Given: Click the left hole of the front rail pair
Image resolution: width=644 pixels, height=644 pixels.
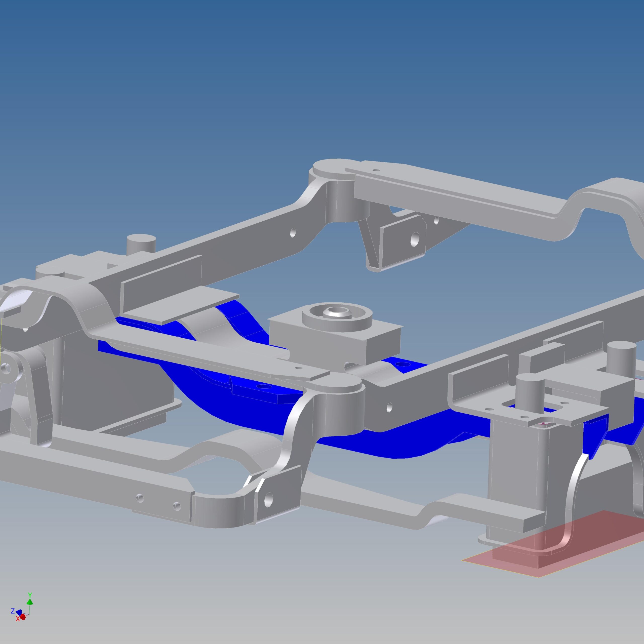Looking at the screenshot, I should tap(140, 498).
